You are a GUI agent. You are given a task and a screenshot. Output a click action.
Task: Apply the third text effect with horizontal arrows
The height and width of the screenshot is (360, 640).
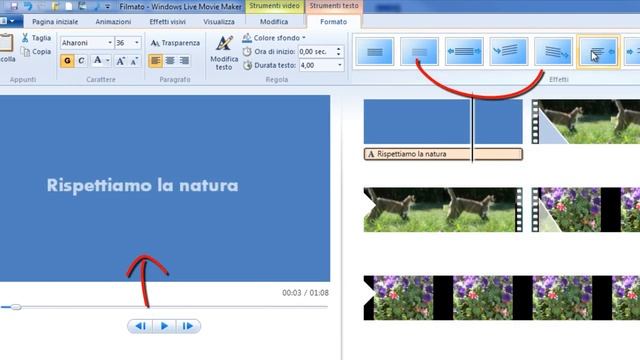pyautogui.click(x=464, y=51)
